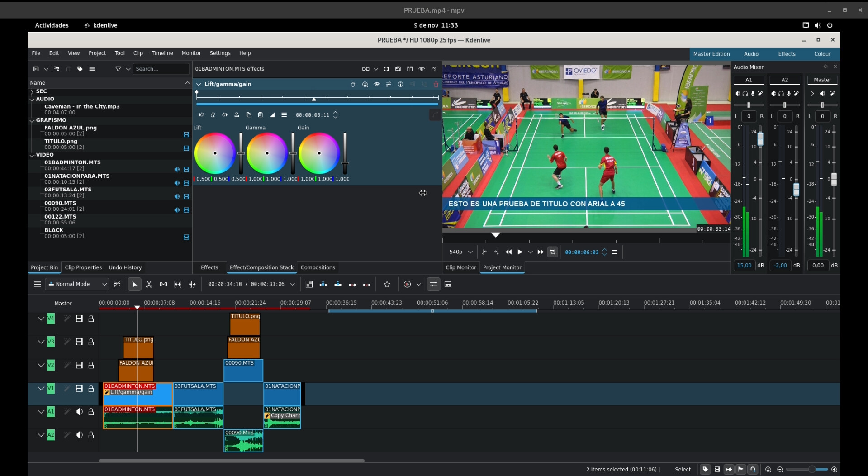Switch to the Colour workspace layout

822,54
